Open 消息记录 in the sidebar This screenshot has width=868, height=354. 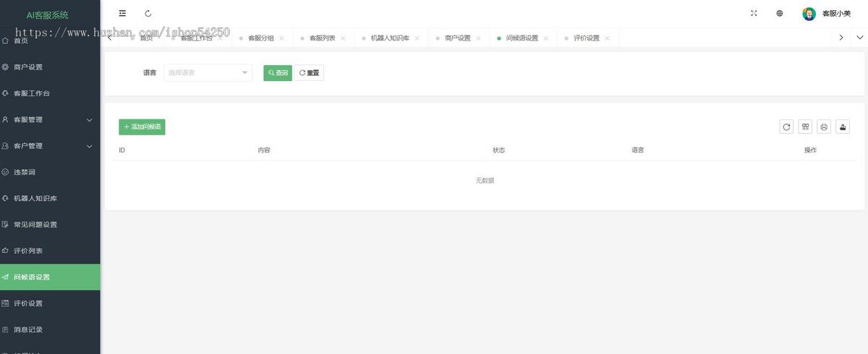tap(50, 329)
